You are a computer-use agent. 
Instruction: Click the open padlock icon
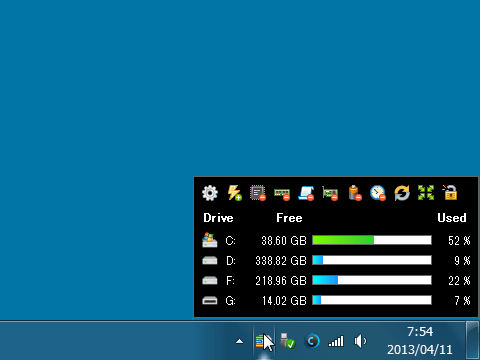point(450,193)
